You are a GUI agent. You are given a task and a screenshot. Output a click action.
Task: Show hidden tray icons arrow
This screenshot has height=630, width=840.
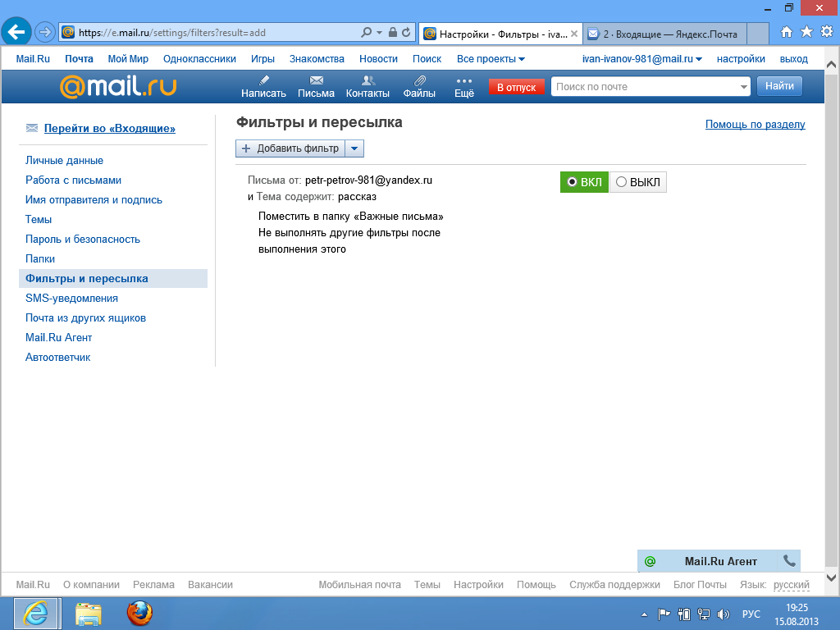pos(645,614)
